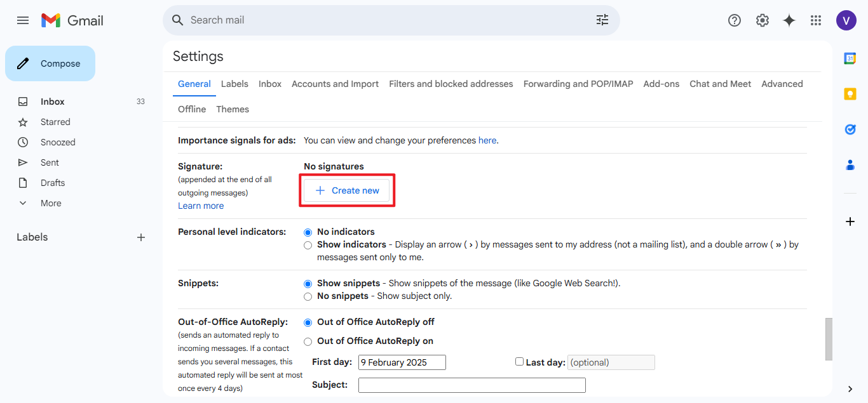Open Google Keep side panel icon
This screenshot has width=868, height=403.
tap(850, 94)
